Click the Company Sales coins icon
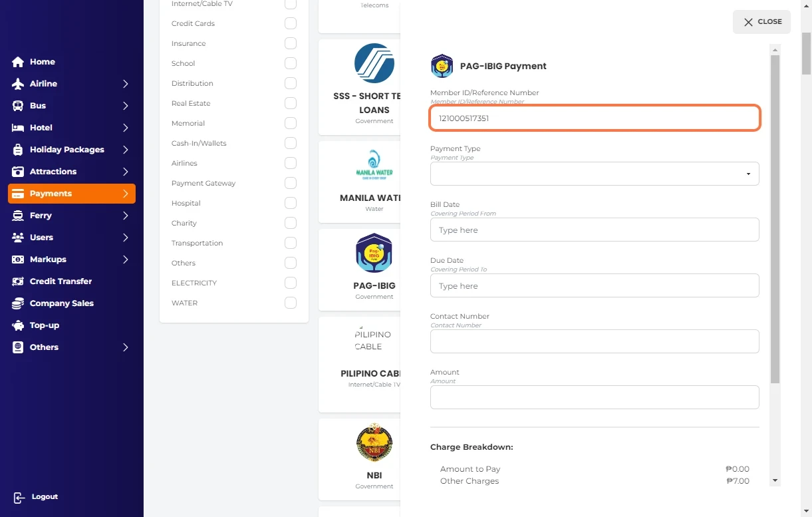Viewport: 812px width, 517px height. click(18, 303)
